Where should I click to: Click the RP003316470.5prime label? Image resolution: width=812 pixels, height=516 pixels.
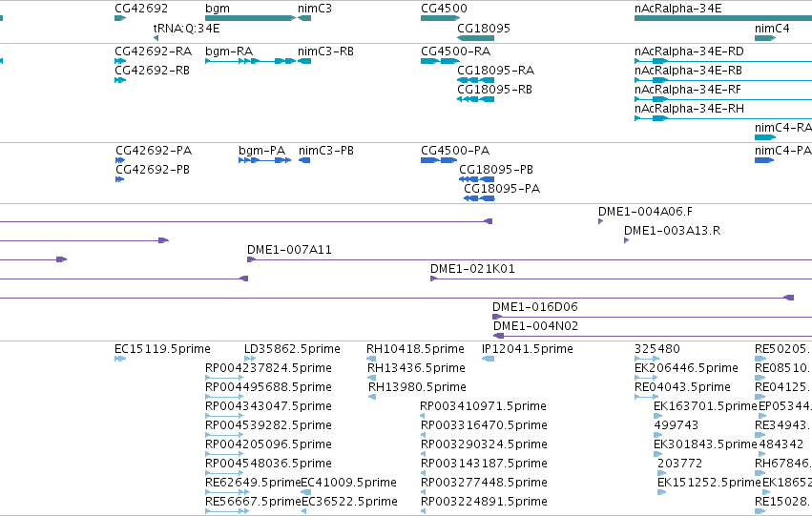(x=484, y=426)
